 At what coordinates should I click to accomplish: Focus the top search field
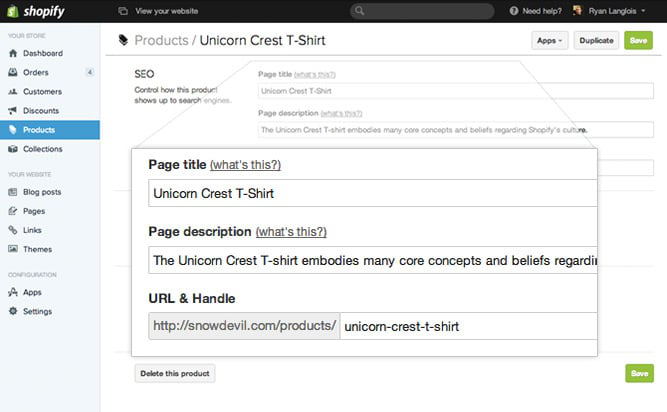pyautogui.click(x=422, y=11)
